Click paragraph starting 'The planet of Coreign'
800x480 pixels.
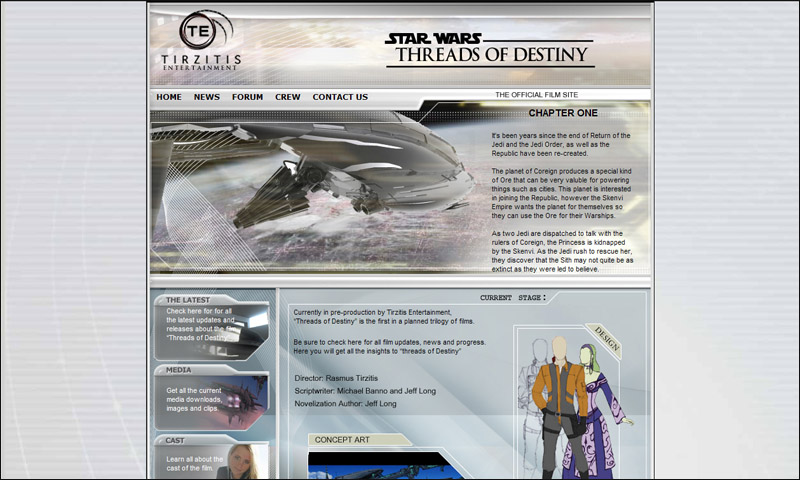coord(561,193)
